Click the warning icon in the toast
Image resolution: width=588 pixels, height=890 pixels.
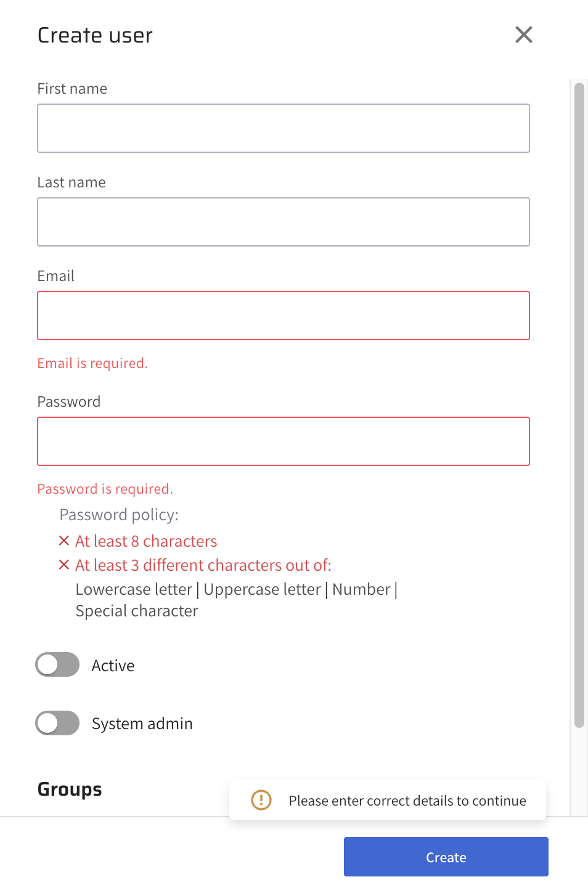pyautogui.click(x=261, y=800)
